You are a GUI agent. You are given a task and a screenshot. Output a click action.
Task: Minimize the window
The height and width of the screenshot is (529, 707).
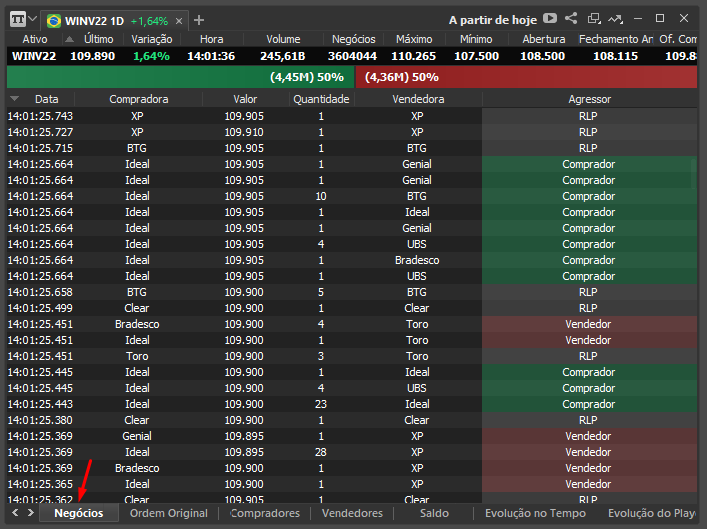pyautogui.click(x=638, y=19)
